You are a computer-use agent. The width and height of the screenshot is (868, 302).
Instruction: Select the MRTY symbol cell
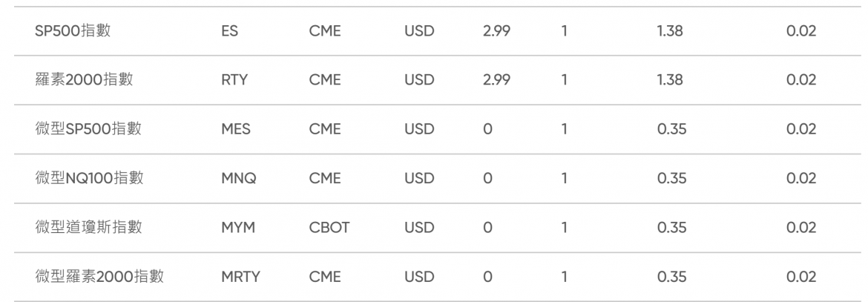[x=240, y=278]
